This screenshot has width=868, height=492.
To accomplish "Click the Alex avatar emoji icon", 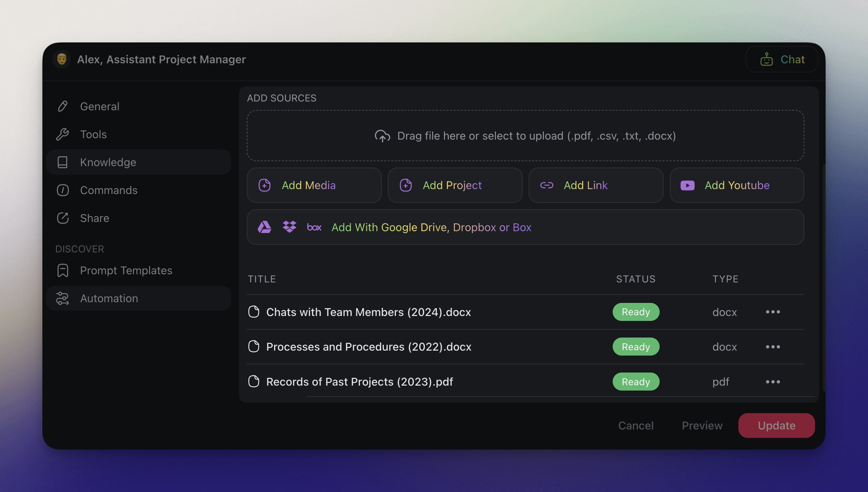I will pos(62,59).
